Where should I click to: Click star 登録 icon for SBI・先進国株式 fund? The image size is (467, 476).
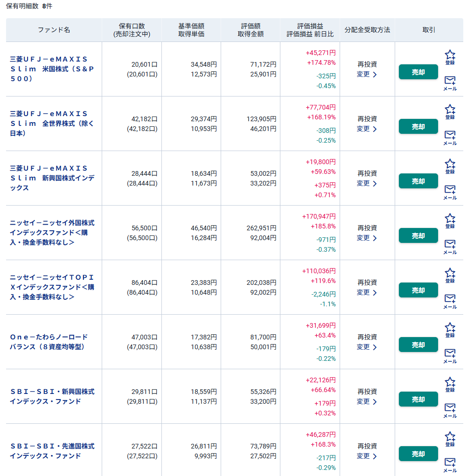450,439
